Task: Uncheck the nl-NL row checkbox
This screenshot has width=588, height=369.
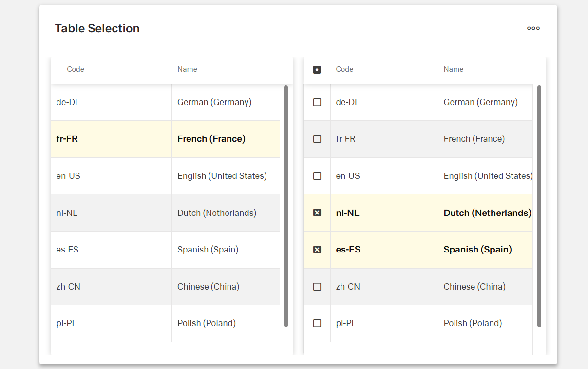Action: click(317, 213)
